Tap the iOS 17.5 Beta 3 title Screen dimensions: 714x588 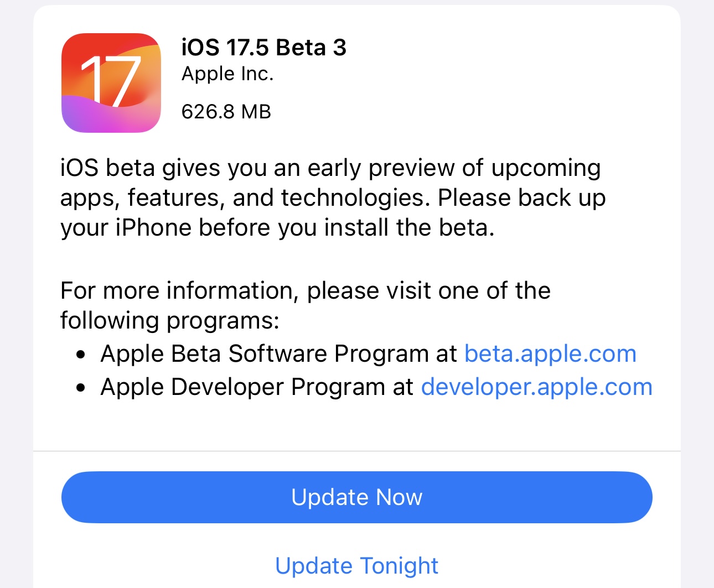coord(263,48)
